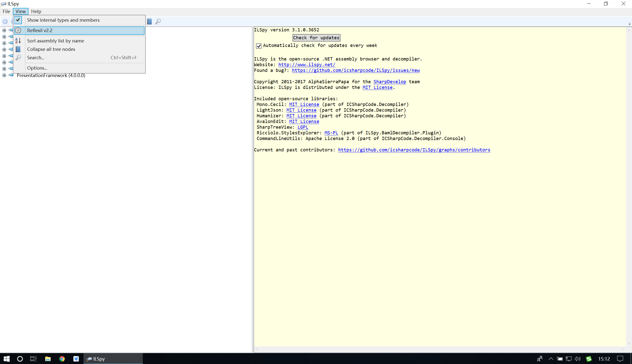This screenshot has width=632, height=364.
Task: Expand the second assembly tree node
Action: pos(4,37)
